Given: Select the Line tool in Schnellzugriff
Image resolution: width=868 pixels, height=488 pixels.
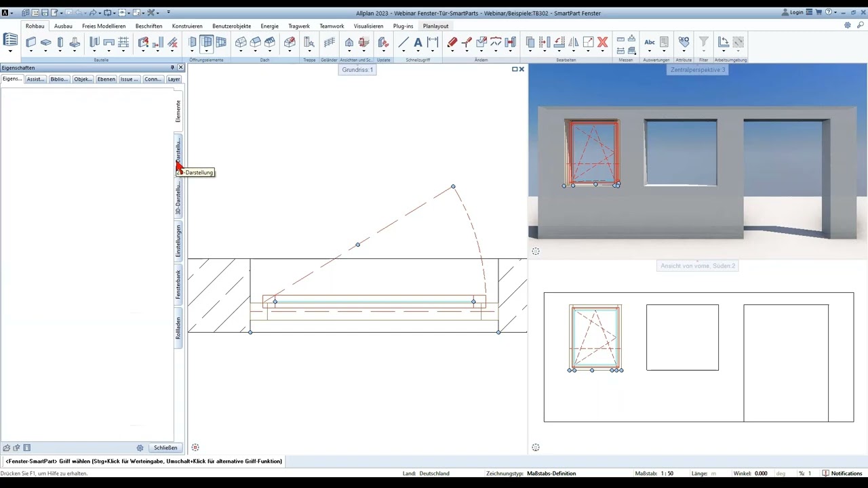Looking at the screenshot, I should click(x=403, y=42).
